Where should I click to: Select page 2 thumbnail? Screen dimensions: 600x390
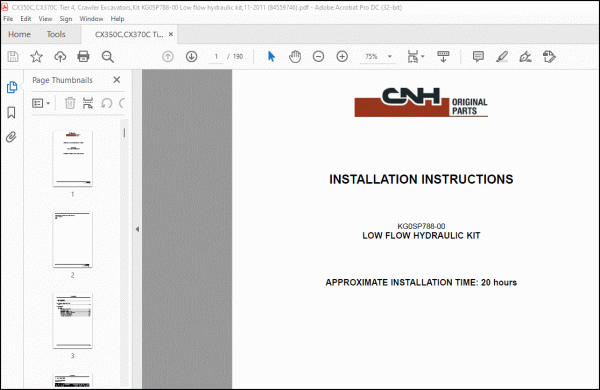[x=73, y=240]
